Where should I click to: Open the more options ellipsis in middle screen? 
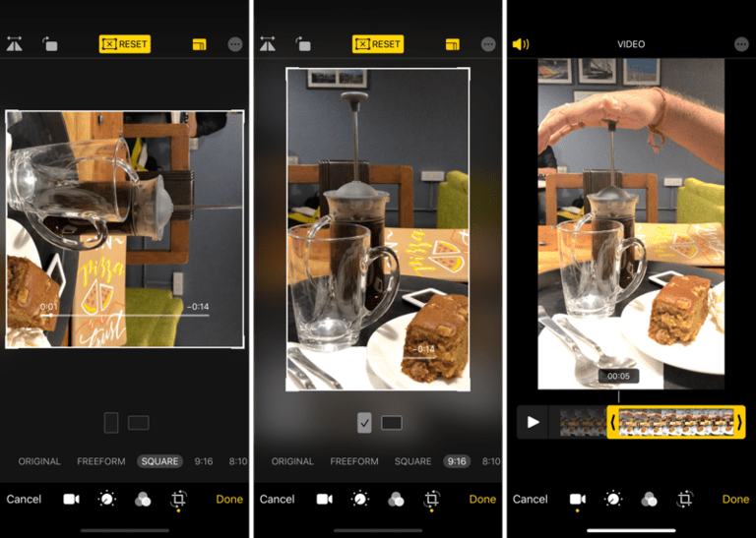pos(488,44)
